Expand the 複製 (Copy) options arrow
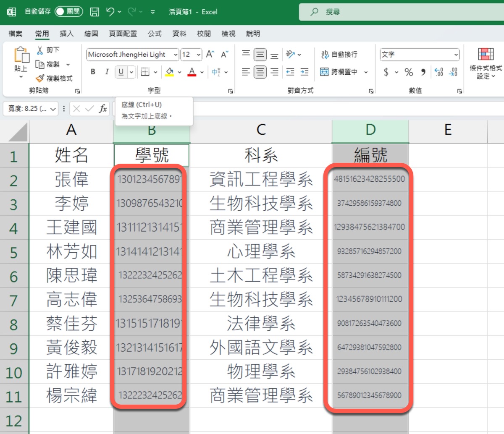The width and height of the screenshot is (504, 434). pyautogui.click(x=68, y=65)
